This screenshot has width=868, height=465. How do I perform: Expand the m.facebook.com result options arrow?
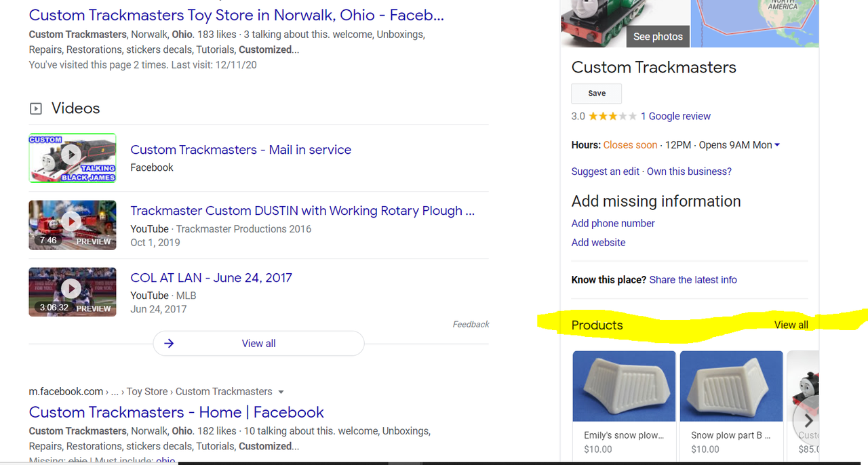281,392
